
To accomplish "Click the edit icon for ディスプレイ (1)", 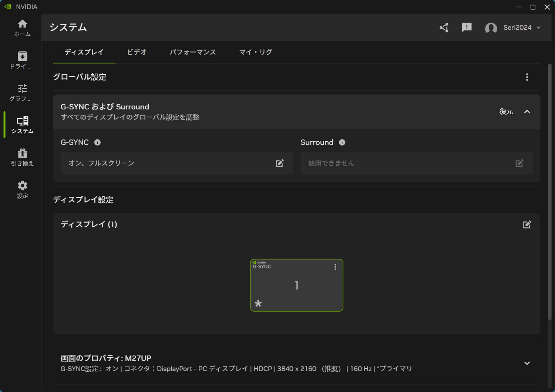I will tap(527, 224).
